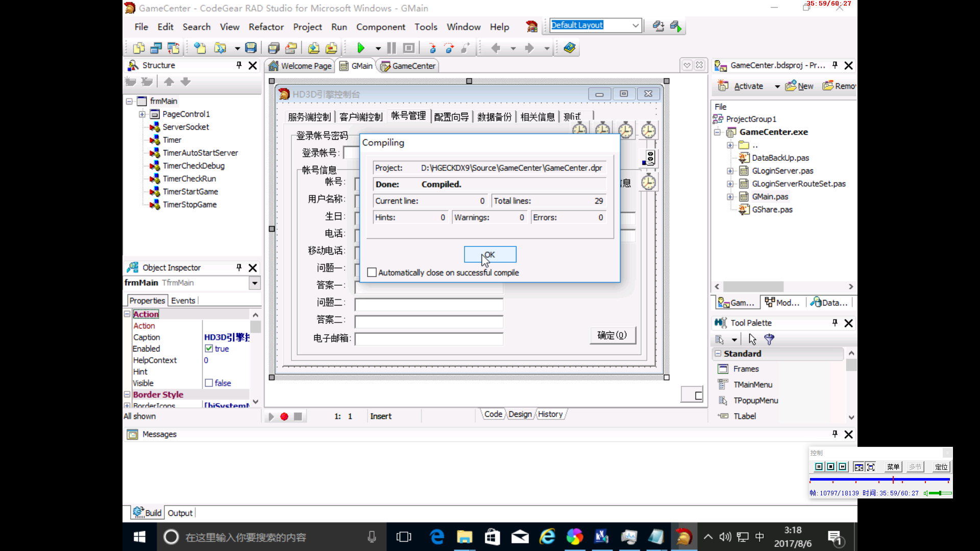The height and width of the screenshot is (551, 980).
Task: Click the Trace Into debug icon
Action: pos(432,48)
